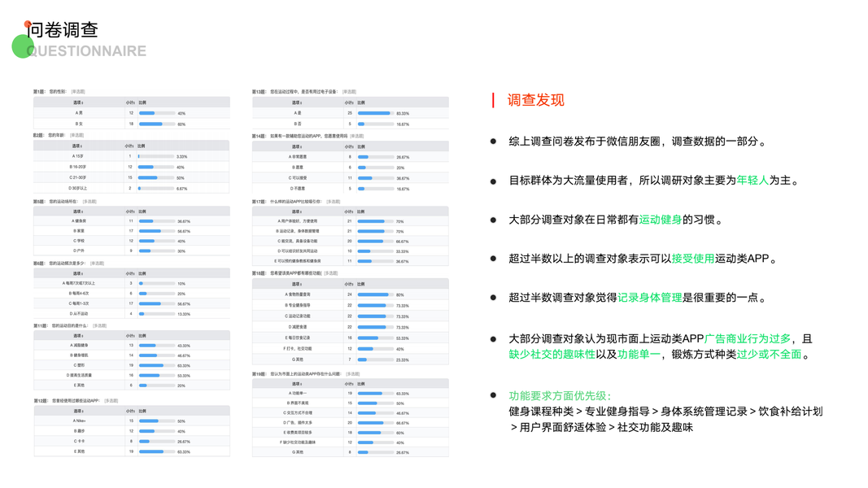Click the C 塑形 option row
Image resolution: width=868 pixels, height=488 pixels.
(x=132, y=366)
